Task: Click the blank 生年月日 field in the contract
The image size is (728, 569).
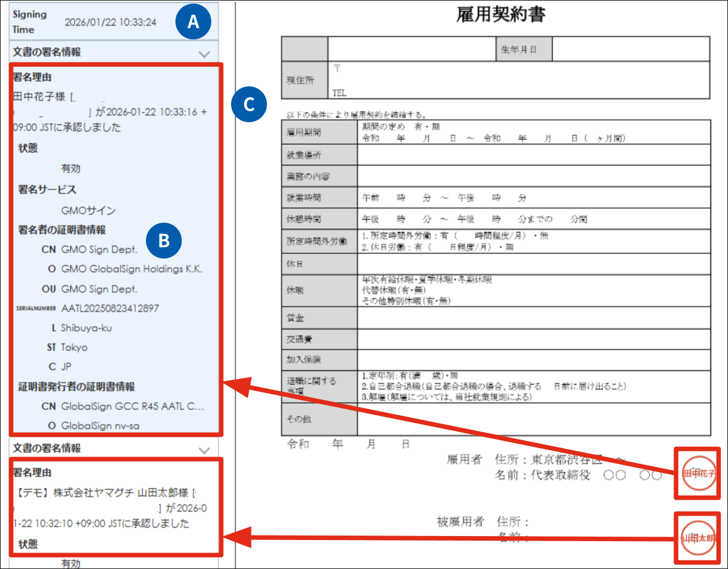Action: pyautogui.click(x=630, y=49)
